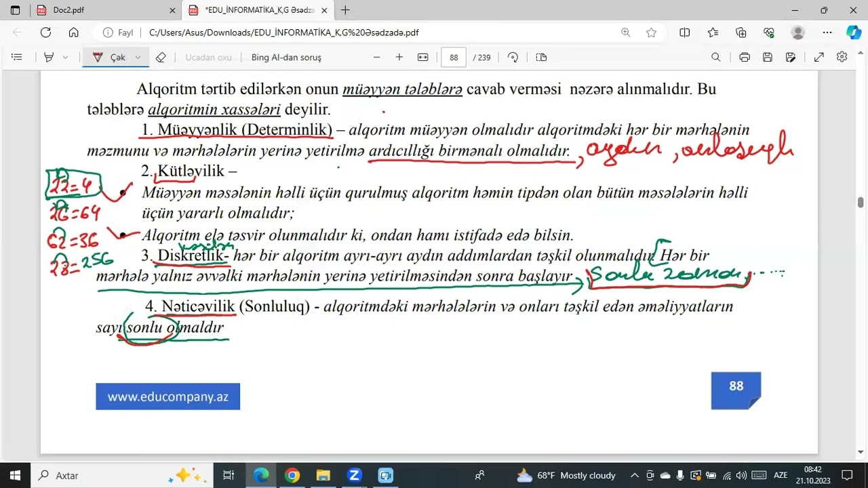The image size is (868, 488).
Task: Rotate the PDF page
Action: pos(513,58)
